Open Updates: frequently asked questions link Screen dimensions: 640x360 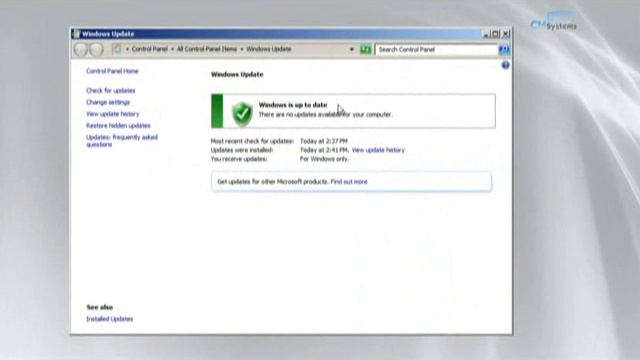[x=122, y=141]
